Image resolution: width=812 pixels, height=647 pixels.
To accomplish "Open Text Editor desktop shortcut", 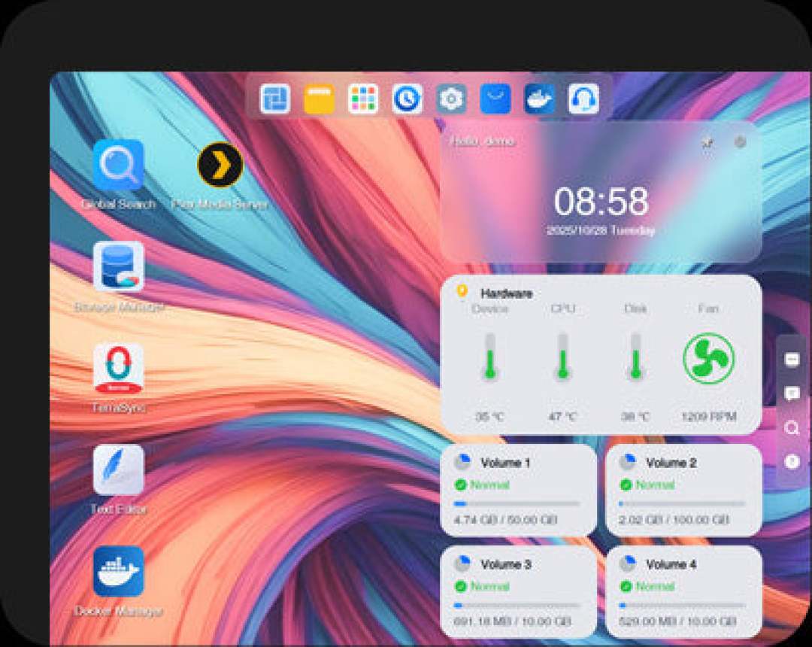I will [x=119, y=470].
